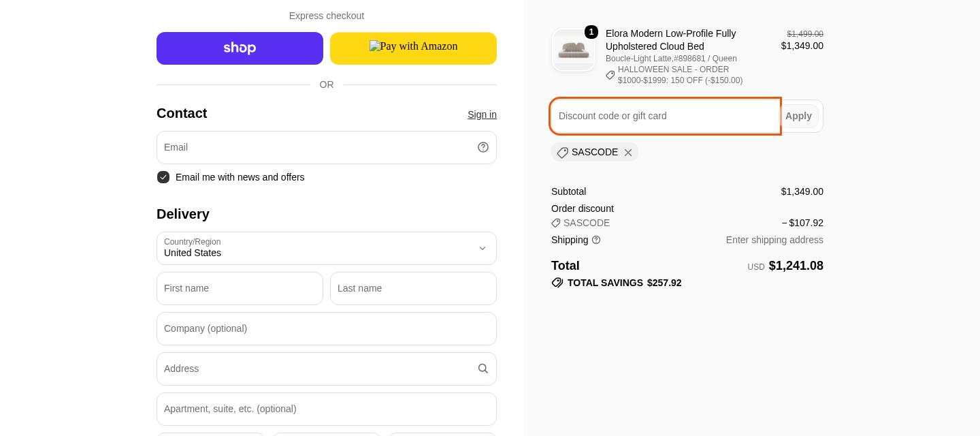Select the SASCODE chip tag icon
The image size is (980, 436).
coord(562,153)
